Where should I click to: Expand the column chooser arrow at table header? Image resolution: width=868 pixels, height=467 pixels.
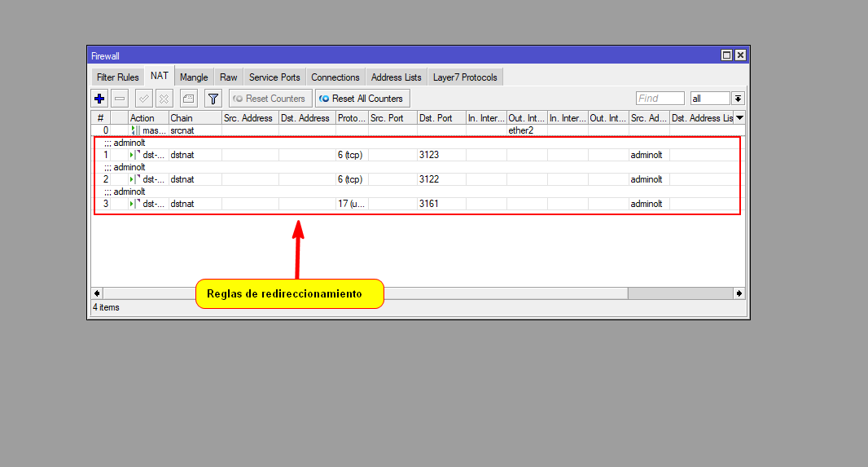[x=739, y=118]
